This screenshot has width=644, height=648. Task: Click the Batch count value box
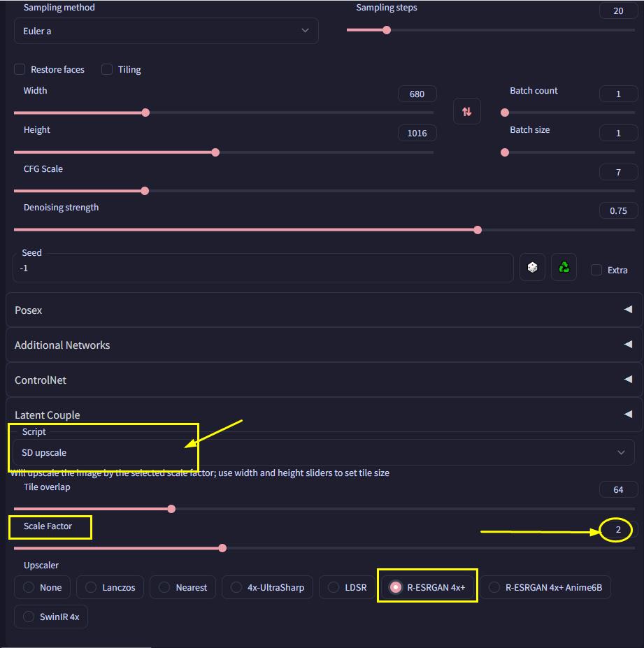click(x=618, y=94)
